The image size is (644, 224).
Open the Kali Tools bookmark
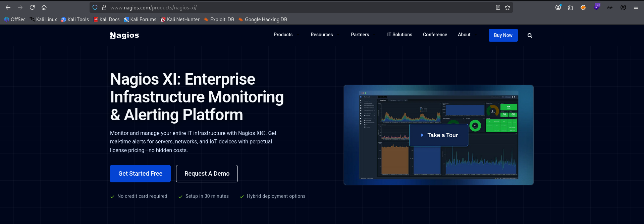point(75,19)
